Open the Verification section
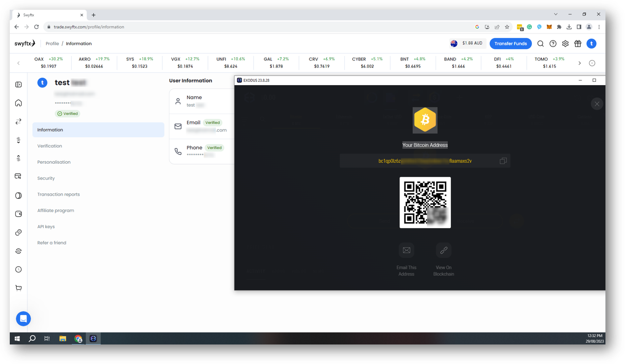 click(x=49, y=146)
